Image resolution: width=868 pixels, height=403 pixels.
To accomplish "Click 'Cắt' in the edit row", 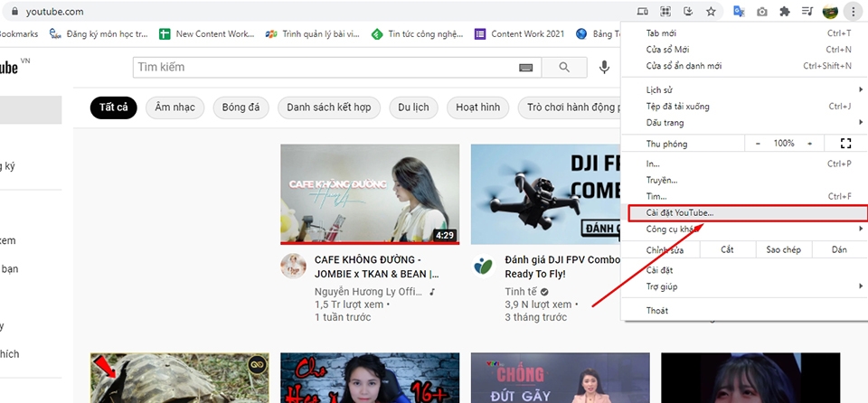I will tap(727, 249).
